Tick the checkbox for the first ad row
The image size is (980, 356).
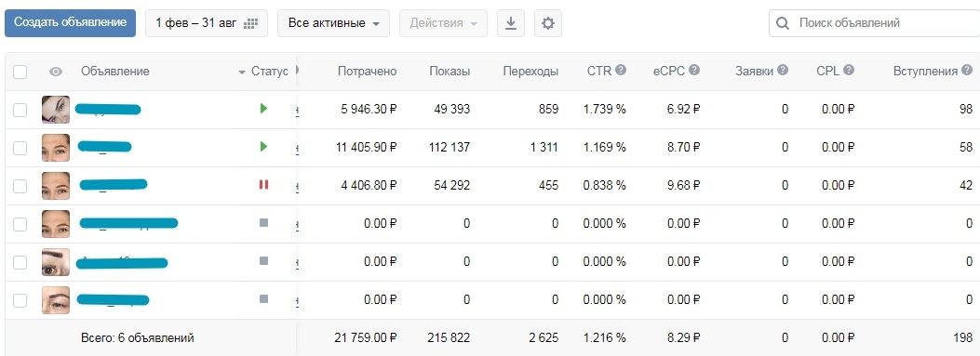(x=20, y=110)
